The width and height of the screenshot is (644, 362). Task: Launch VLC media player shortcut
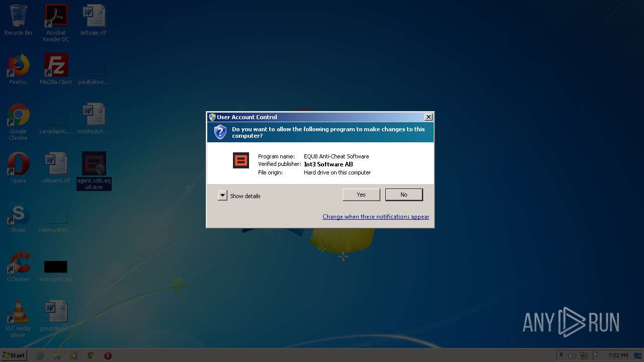(x=18, y=319)
